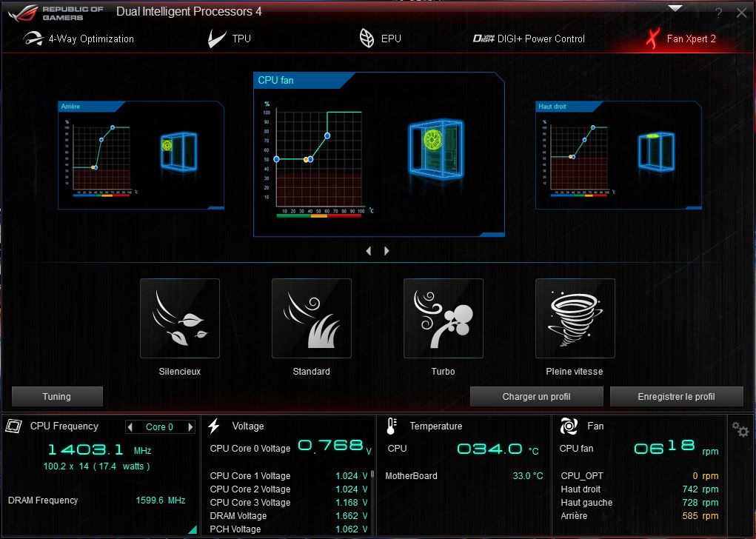
Task: Switch to previous core in CPU Frequency
Action: [x=130, y=427]
